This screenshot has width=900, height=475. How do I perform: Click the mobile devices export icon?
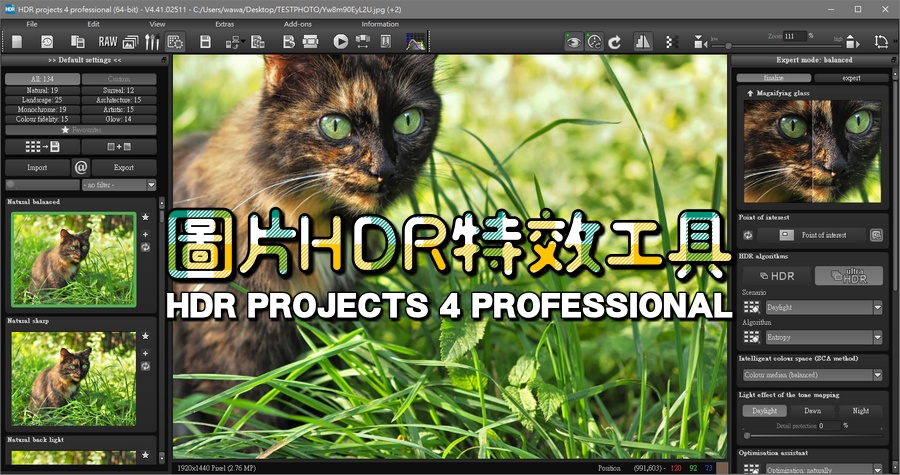(x=234, y=42)
